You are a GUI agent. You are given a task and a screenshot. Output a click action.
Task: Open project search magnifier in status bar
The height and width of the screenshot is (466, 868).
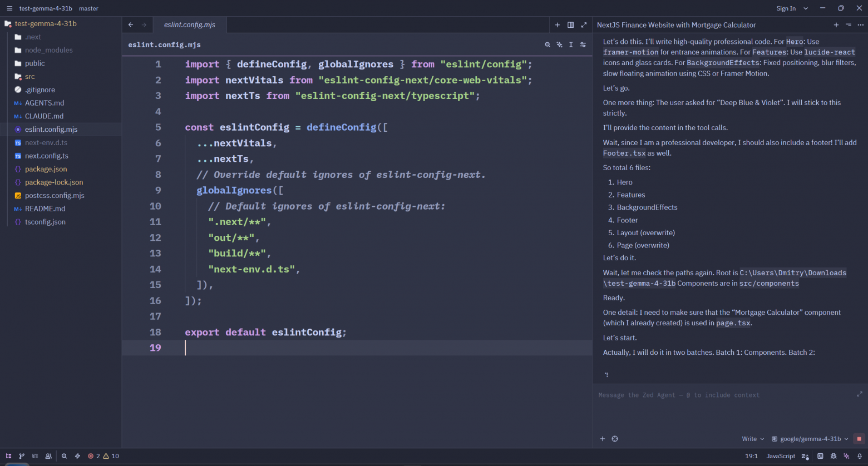coord(64,456)
